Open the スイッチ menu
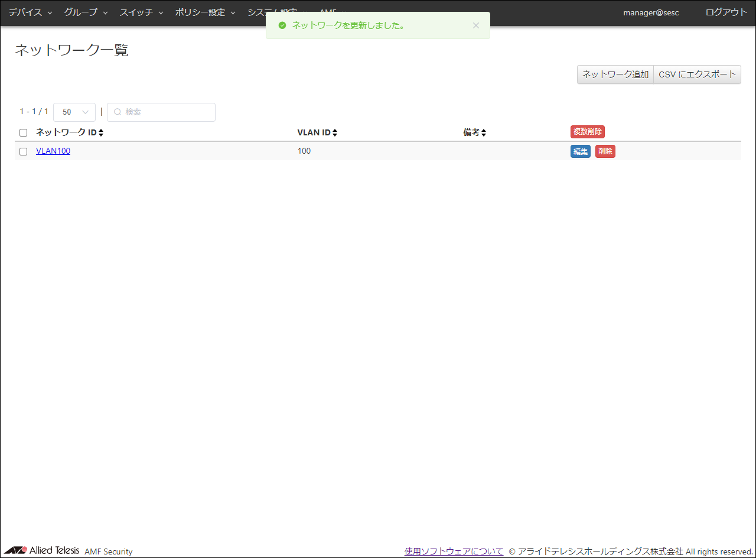 click(x=141, y=12)
